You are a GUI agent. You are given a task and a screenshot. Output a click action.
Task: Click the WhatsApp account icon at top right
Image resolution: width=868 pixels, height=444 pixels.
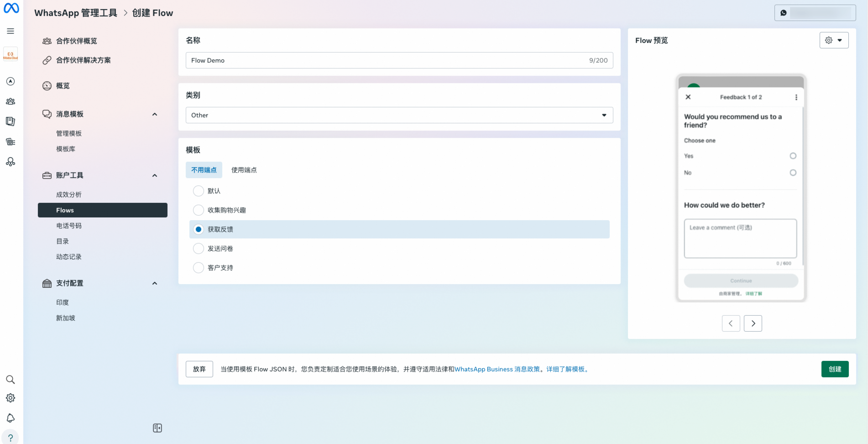[784, 13]
